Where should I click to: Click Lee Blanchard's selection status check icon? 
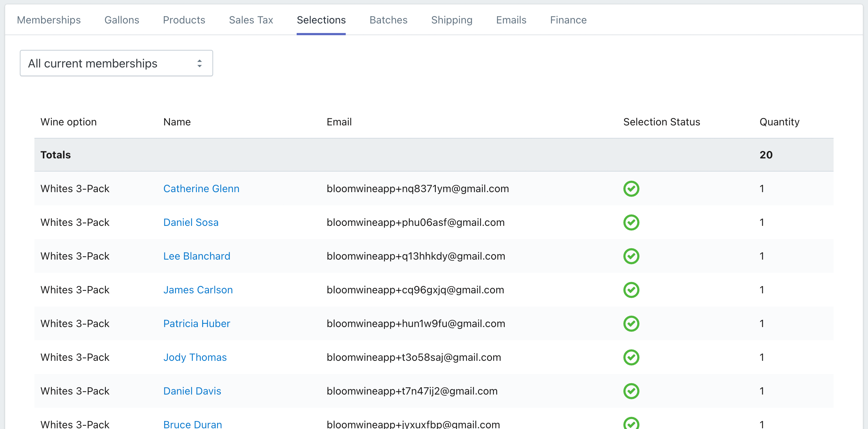click(631, 256)
